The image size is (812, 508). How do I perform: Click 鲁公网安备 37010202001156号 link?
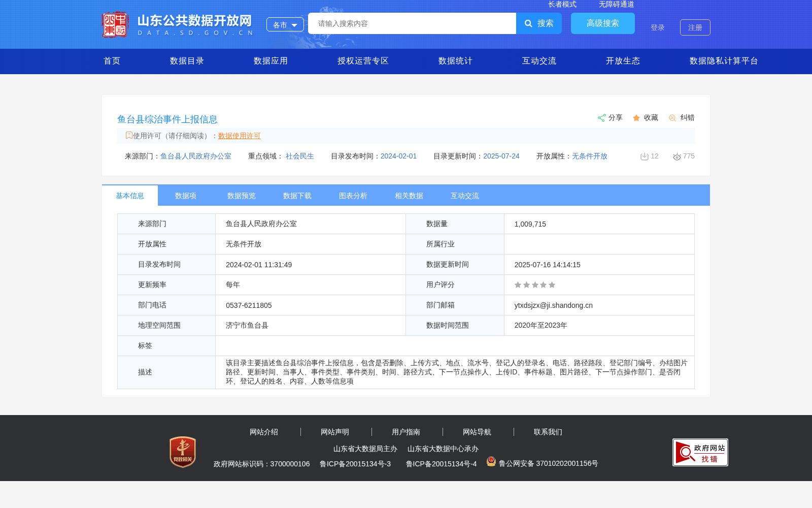click(x=549, y=464)
